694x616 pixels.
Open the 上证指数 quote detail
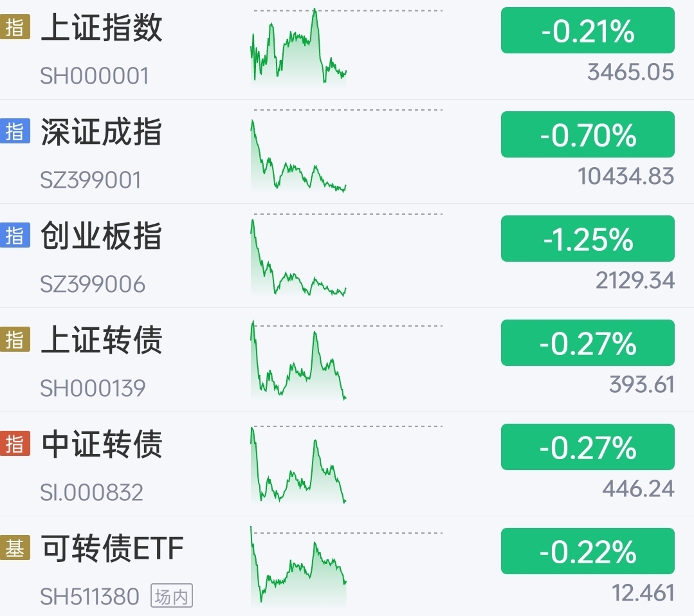pos(347,50)
